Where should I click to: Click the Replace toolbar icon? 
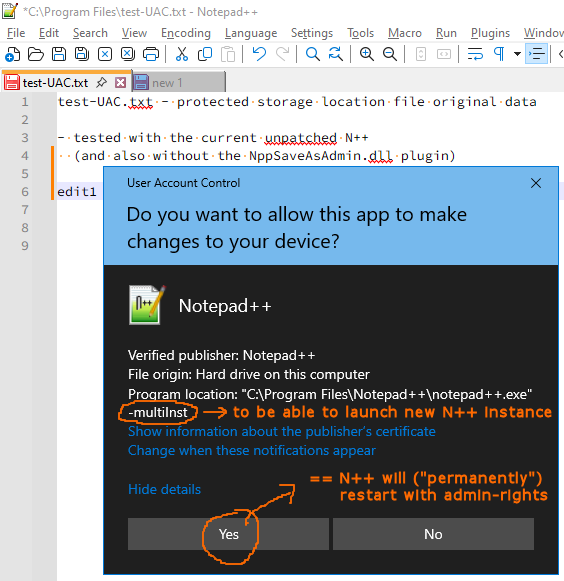(x=336, y=54)
